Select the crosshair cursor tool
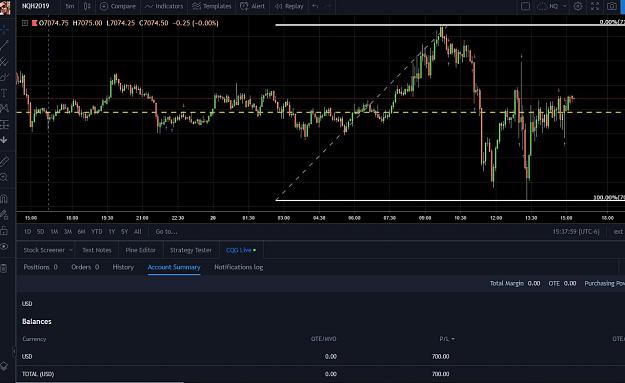Screen dimensions: 625x383 point(4,29)
